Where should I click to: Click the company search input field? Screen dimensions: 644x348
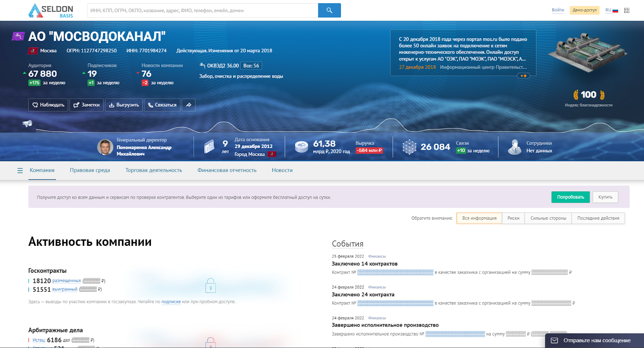tap(202, 10)
